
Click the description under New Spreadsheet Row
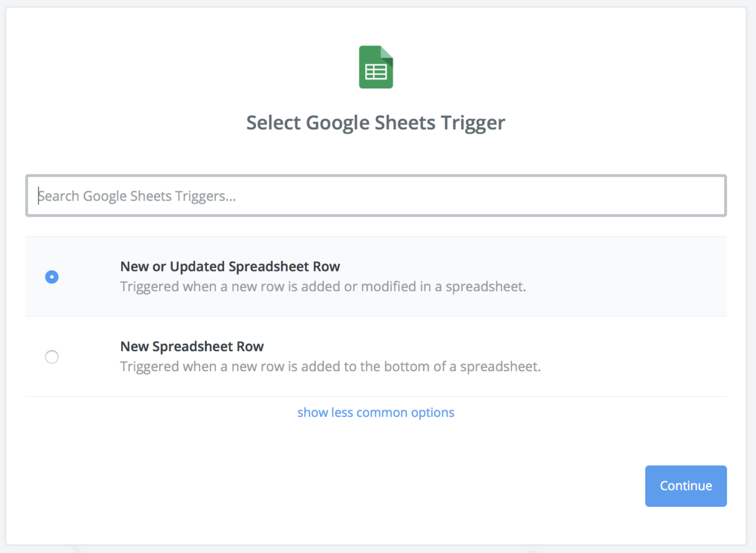[x=330, y=366]
